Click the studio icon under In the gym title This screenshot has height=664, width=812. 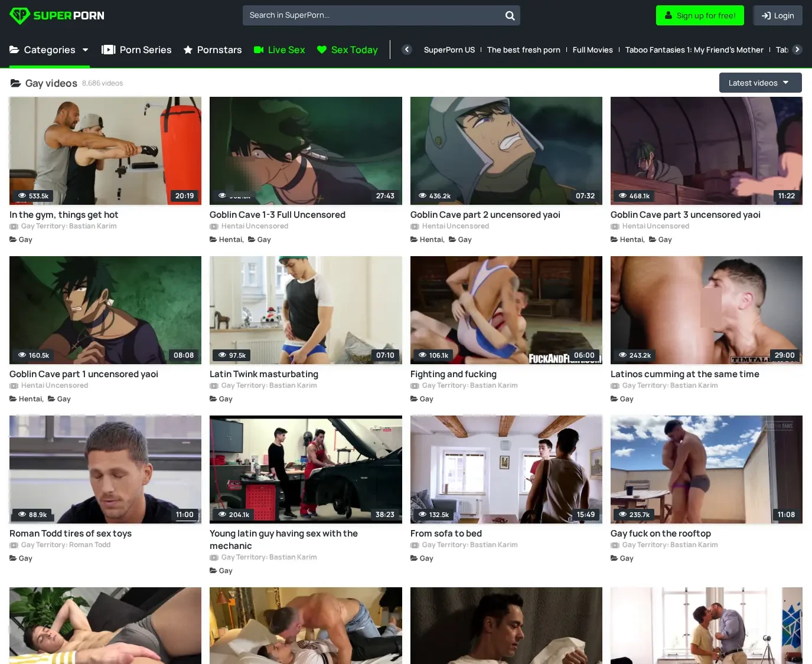tap(14, 227)
